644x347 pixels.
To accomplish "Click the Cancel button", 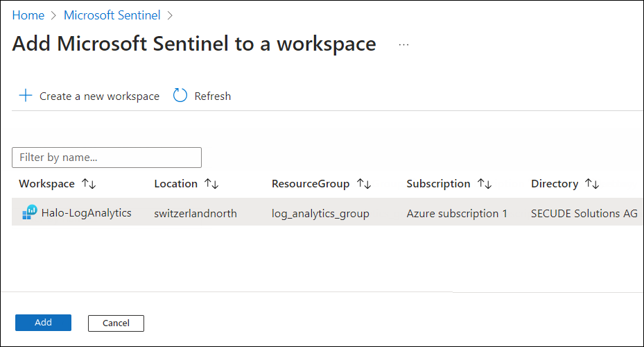I will tap(116, 323).
